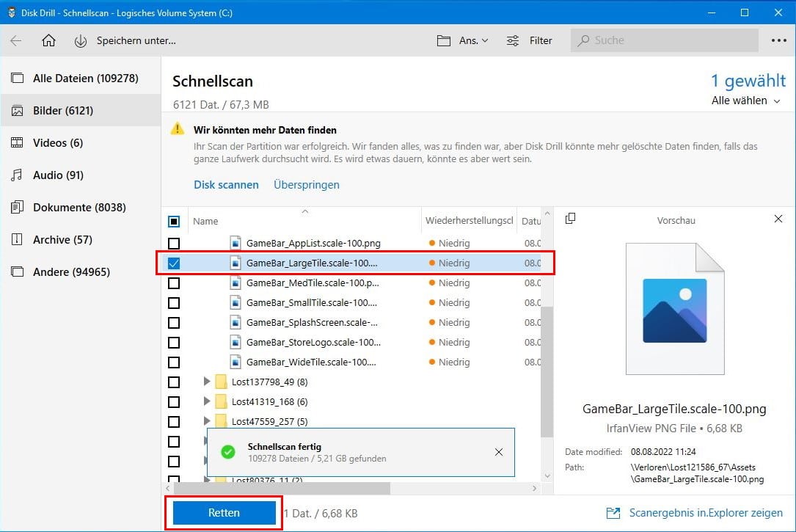Click the Speichern unter download icon
The width and height of the screenshot is (796, 532).
pos(80,41)
